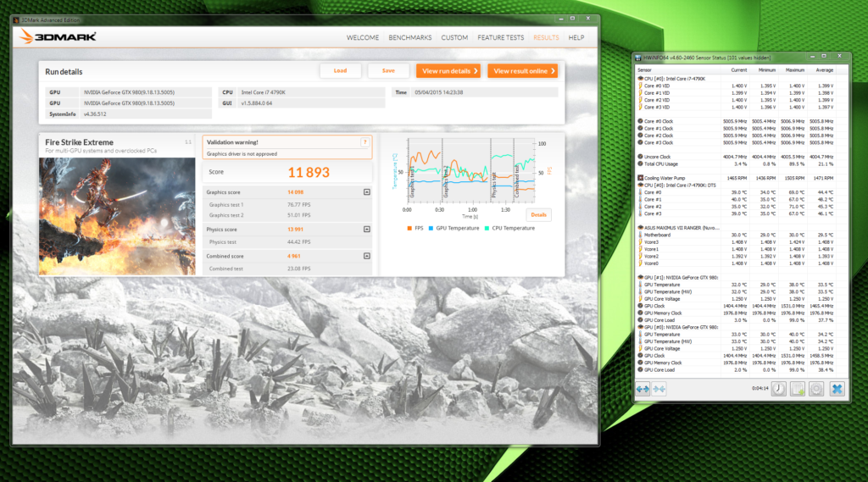
Task: Click the Graphics test 1 value 76.77 FPS
Action: click(x=299, y=205)
